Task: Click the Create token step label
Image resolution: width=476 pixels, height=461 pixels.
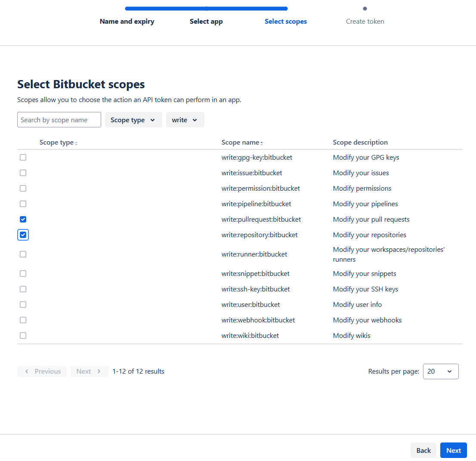Action: point(365,22)
